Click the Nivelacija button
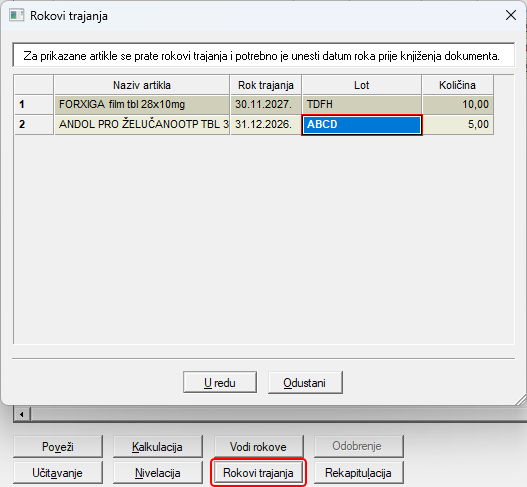The width and height of the screenshot is (527, 487). tap(158, 473)
